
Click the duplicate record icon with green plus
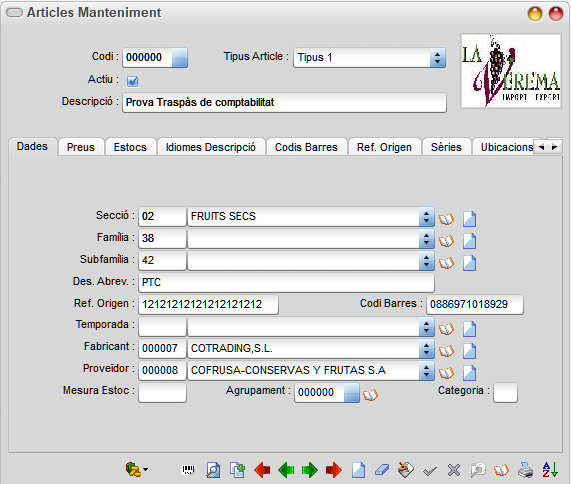(x=237, y=470)
